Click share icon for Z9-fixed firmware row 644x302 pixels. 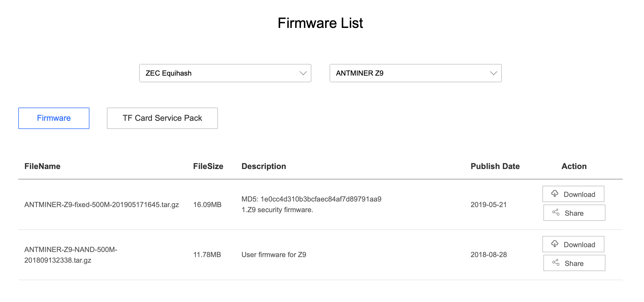coord(556,212)
